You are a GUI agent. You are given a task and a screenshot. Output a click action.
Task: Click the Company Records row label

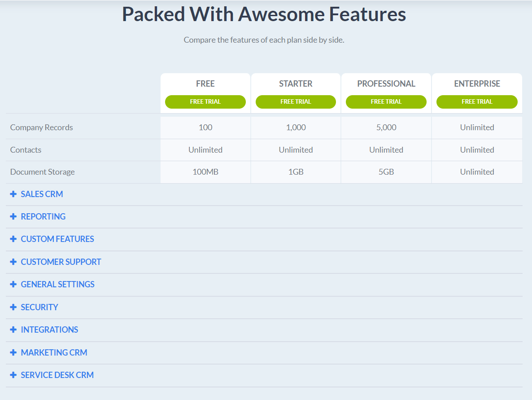(x=41, y=127)
